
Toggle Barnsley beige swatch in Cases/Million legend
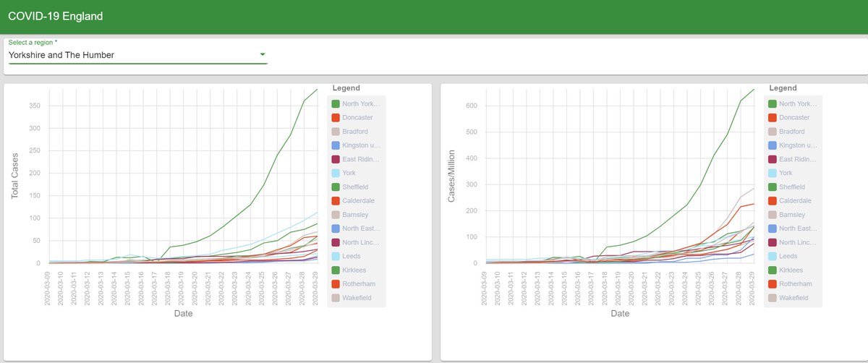coord(774,215)
